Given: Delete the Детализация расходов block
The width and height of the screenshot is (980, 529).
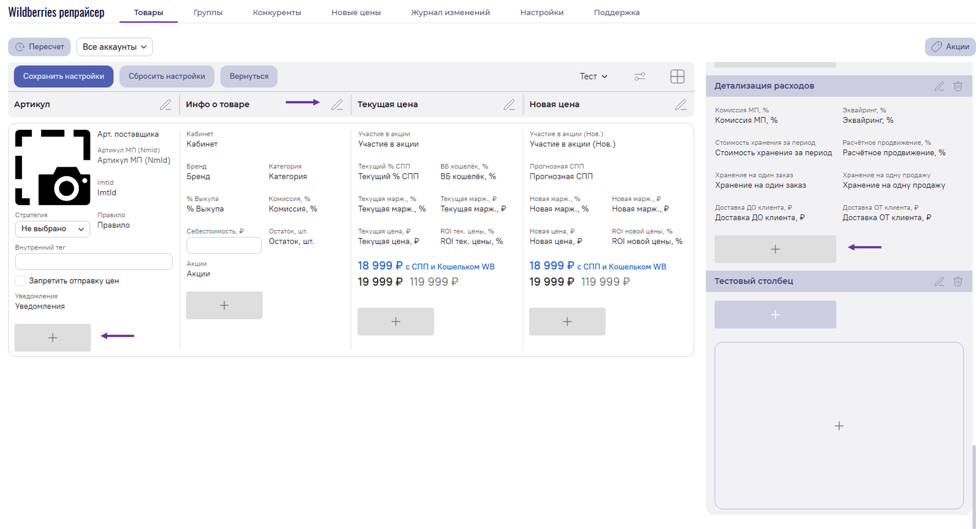Looking at the screenshot, I should 958,86.
